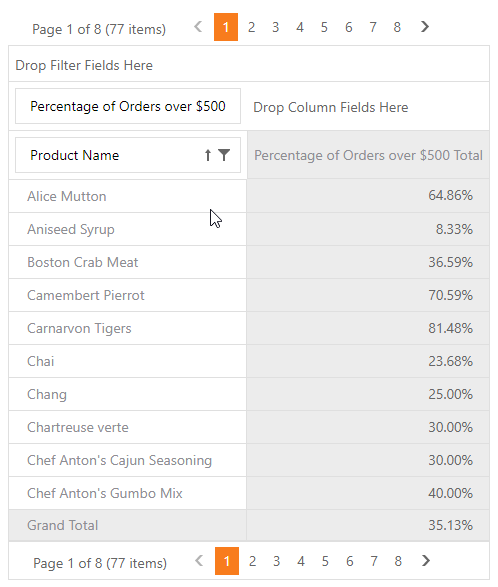Click the Drop Filter Fields Here area

click(249, 65)
